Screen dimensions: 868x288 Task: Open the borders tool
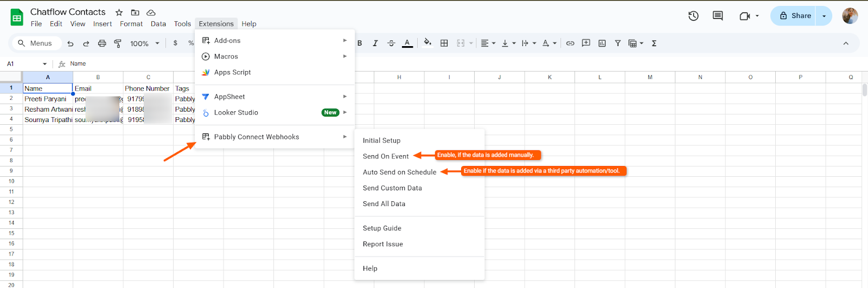pyautogui.click(x=444, y=43)
